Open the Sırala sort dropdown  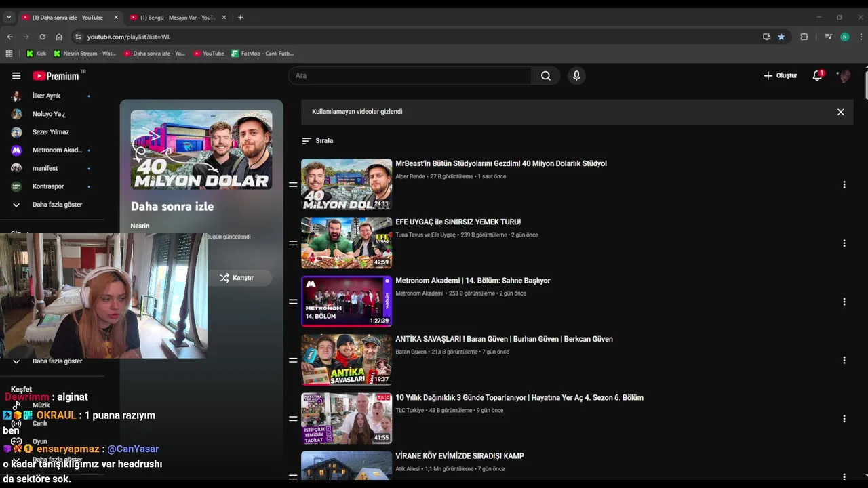[317, 141]
